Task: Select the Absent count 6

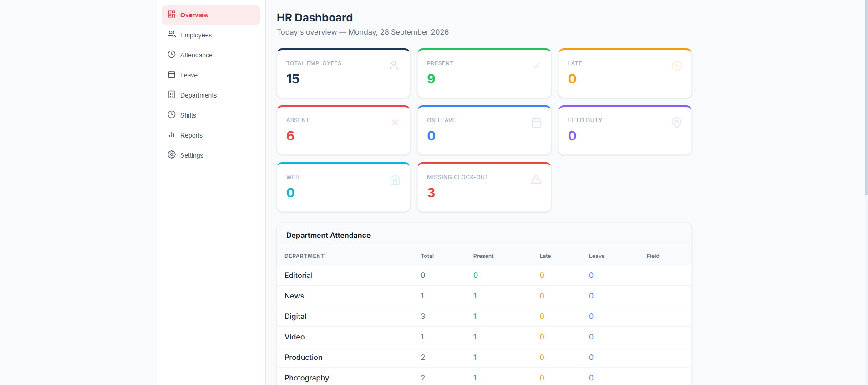Action: click(x=290, y=136)
